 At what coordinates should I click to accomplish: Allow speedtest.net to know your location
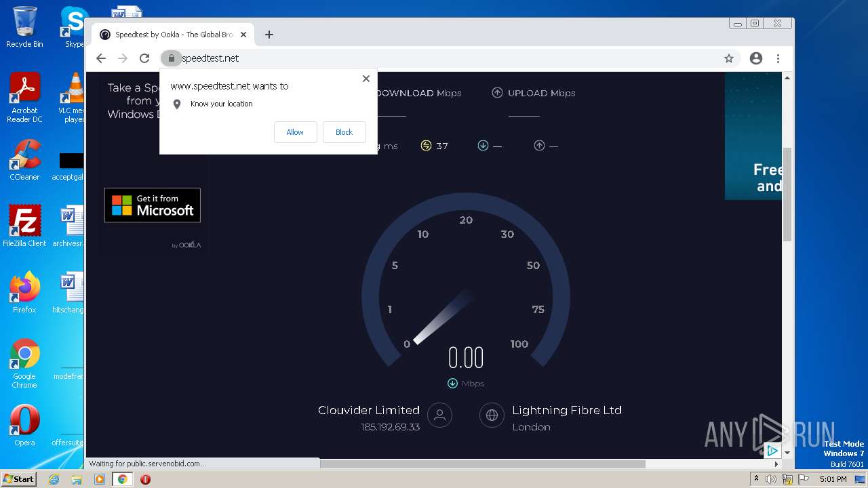pos(295,132)
